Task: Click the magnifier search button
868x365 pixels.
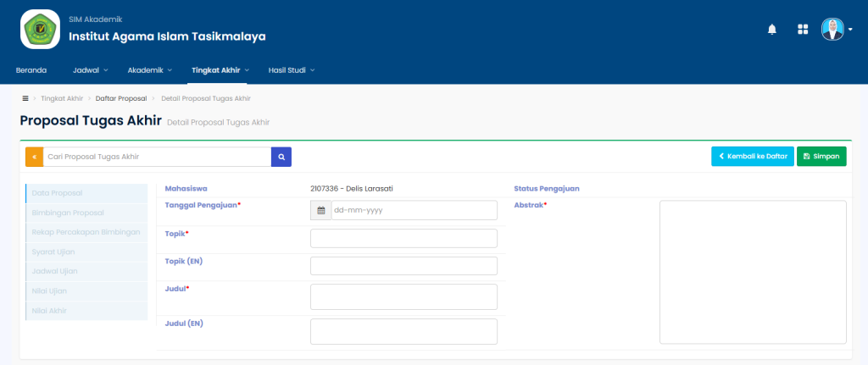Action: pos(281,157)
